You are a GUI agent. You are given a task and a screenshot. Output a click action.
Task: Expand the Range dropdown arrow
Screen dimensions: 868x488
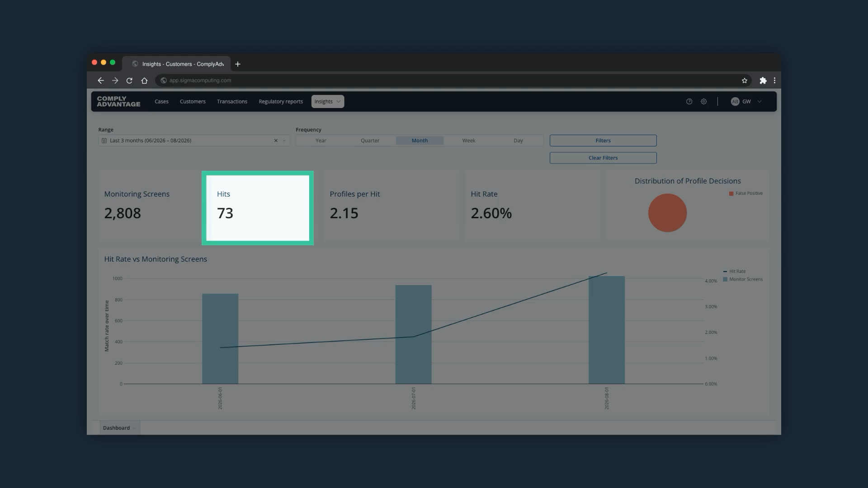coord(284,141)
